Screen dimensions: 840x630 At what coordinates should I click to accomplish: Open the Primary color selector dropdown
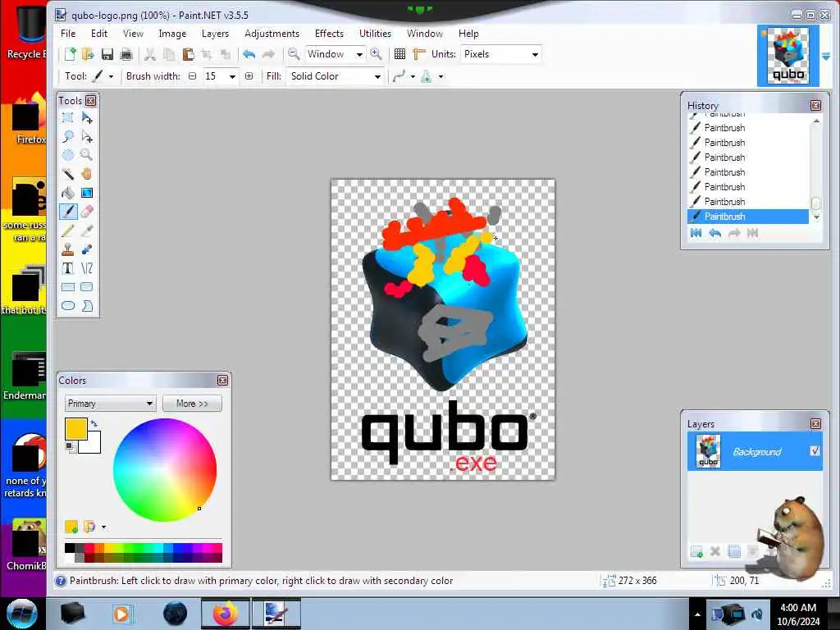click(x=111, y=404)
